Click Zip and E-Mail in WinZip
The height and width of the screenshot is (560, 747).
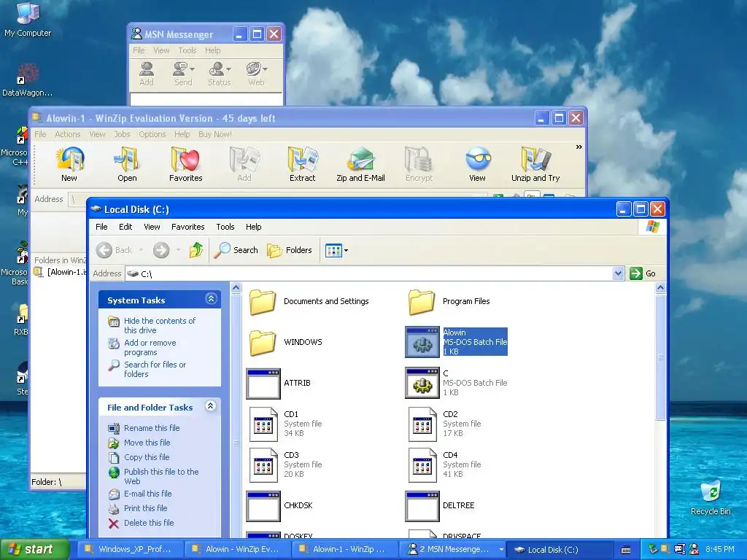click(x=360, y=164)
